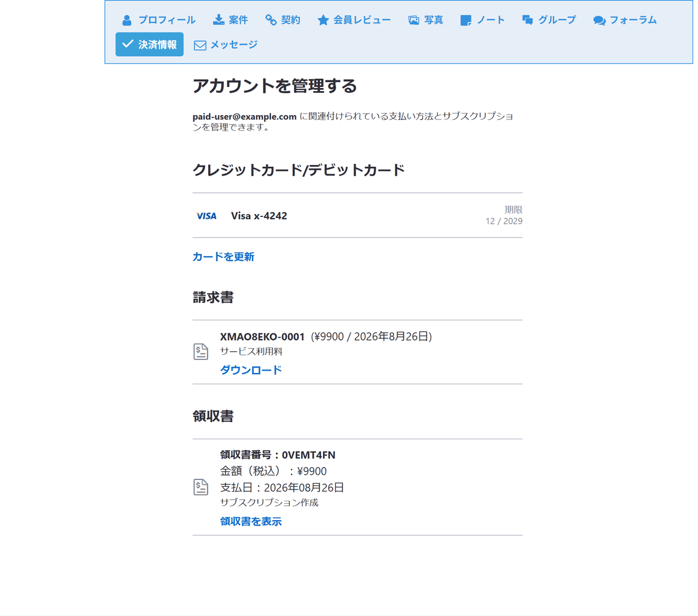Click the profile person icon
The image size is (698, 616).
pos(127,20)
